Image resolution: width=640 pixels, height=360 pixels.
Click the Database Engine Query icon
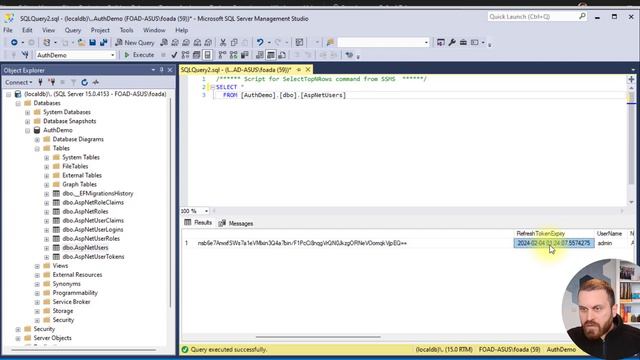point(164,42)
